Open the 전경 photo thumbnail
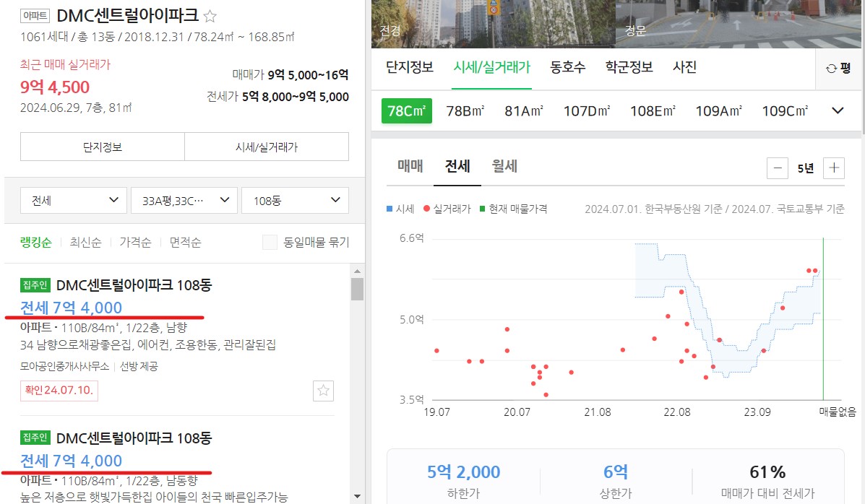Image resolution: width=865 pixels, height=504 pixels. coord(493,24)
